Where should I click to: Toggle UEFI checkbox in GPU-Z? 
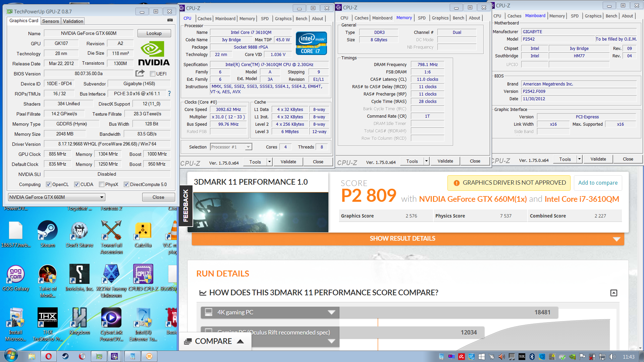(153, 74)
